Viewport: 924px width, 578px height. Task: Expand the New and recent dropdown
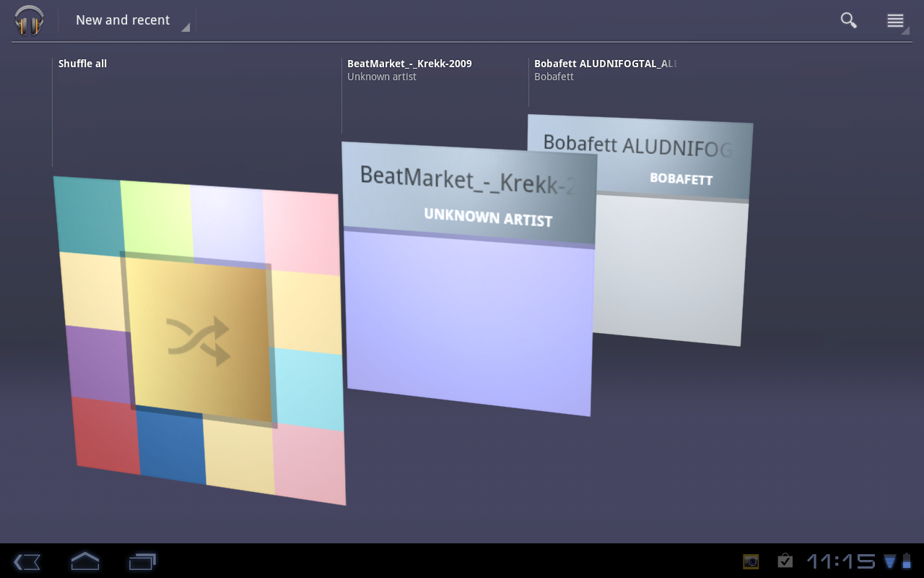tap(131, 20)
